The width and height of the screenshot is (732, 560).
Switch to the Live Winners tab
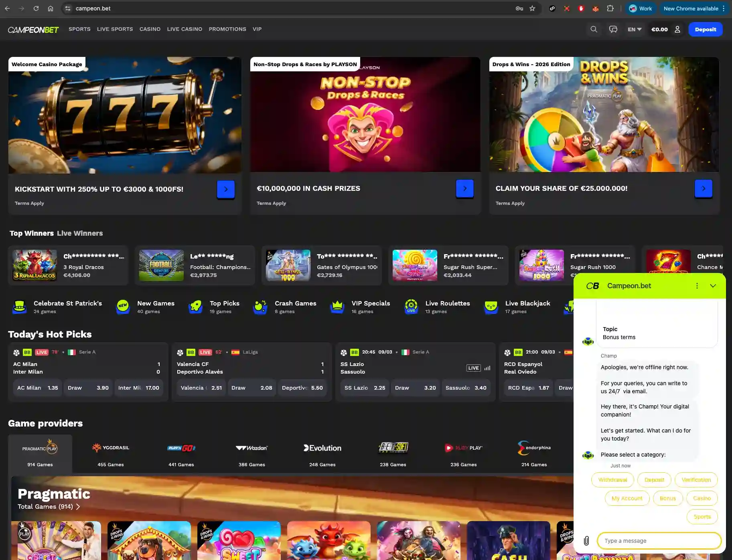click(80, 233)
